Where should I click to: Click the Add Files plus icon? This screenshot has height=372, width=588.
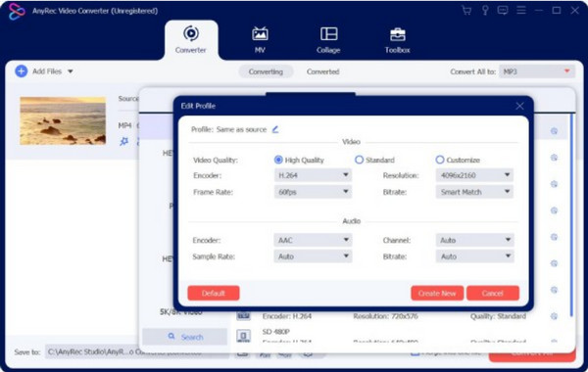tap(21, 71)
